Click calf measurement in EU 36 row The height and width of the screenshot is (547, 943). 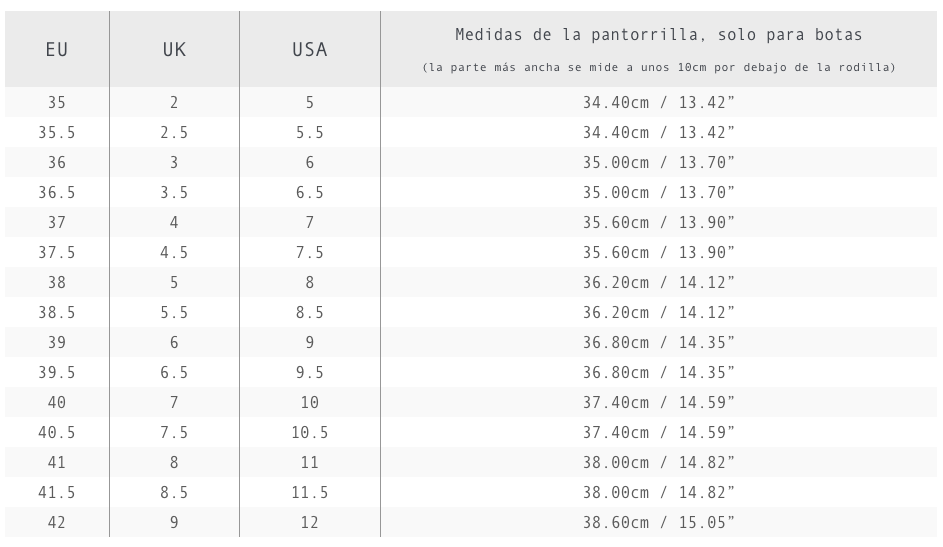click(659, 162)
